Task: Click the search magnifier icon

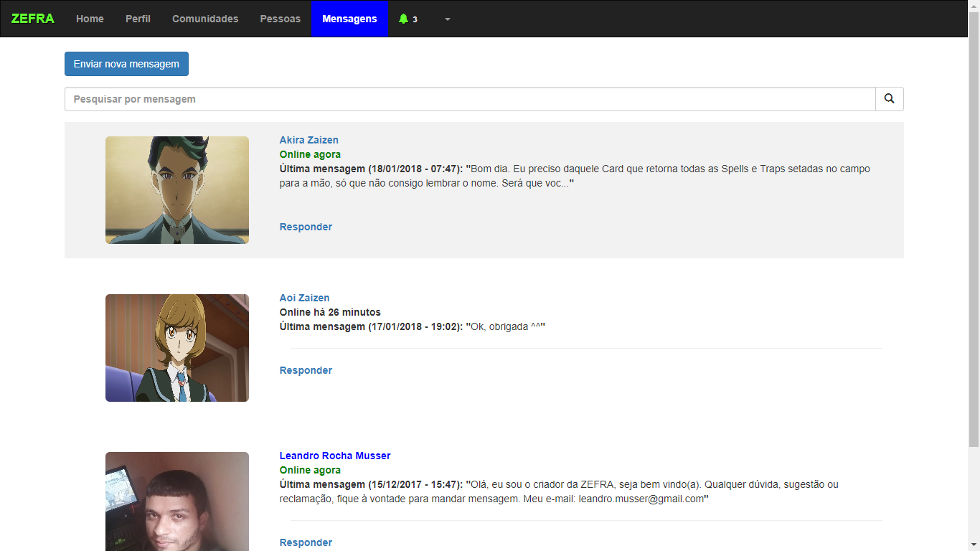Action: (889, 98)
